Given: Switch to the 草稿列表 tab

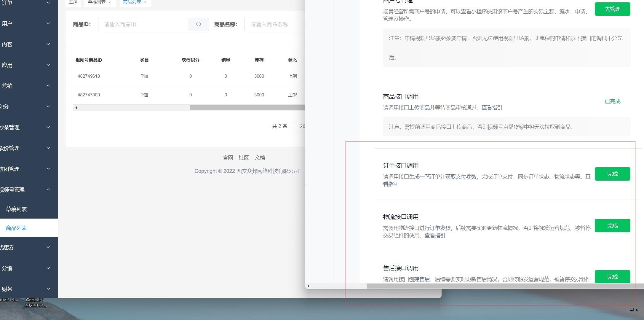Looking at the screenshot, I should [x=97, y=2].
